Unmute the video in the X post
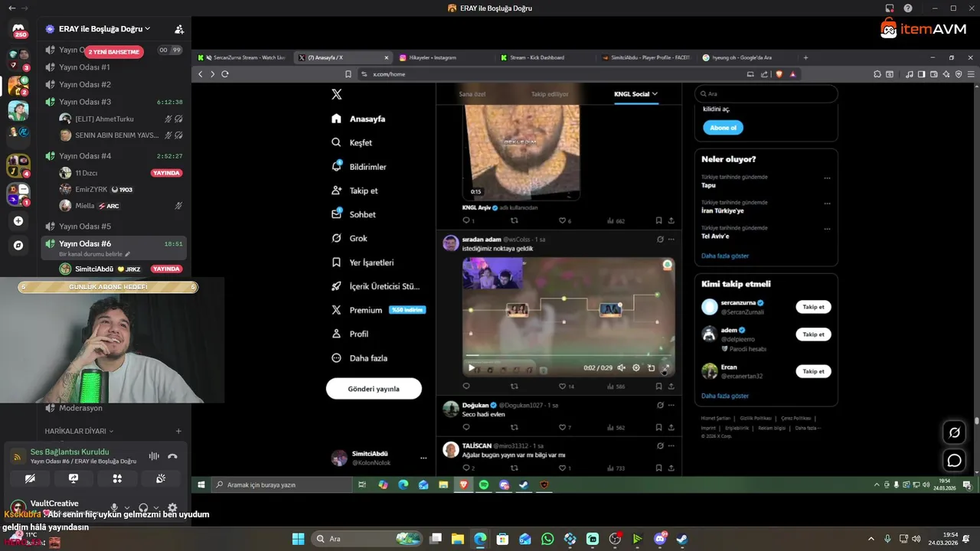This screenshot has width=980, height=551. click(x=621, y=368)
